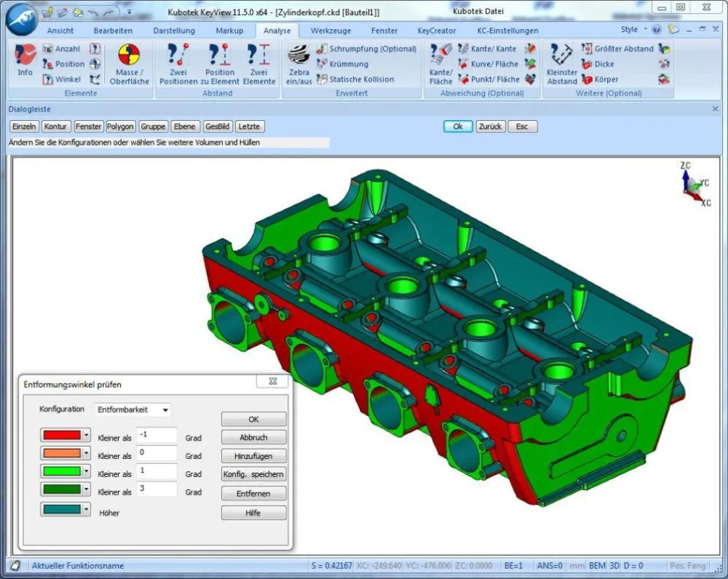Image resolution: width=728 pixels, height=579 pixels.
Task: Expand the teal color dropdown arrow
Action: (86, 510)
